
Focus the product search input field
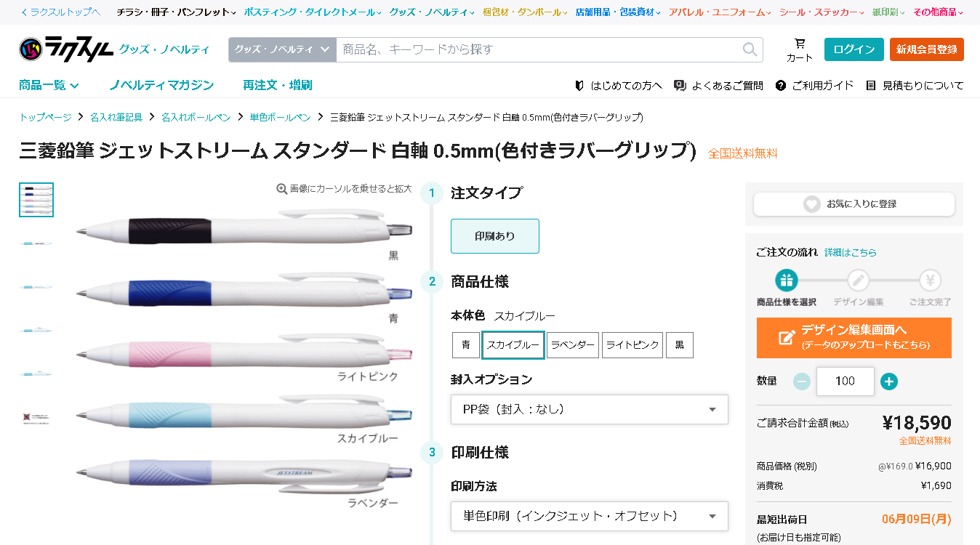(538, 49)
